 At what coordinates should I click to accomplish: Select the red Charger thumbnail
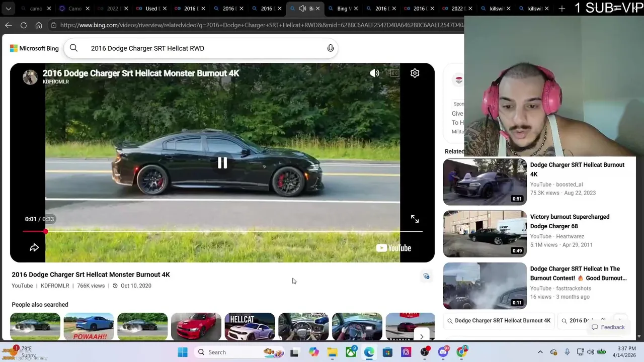[196, 326]
